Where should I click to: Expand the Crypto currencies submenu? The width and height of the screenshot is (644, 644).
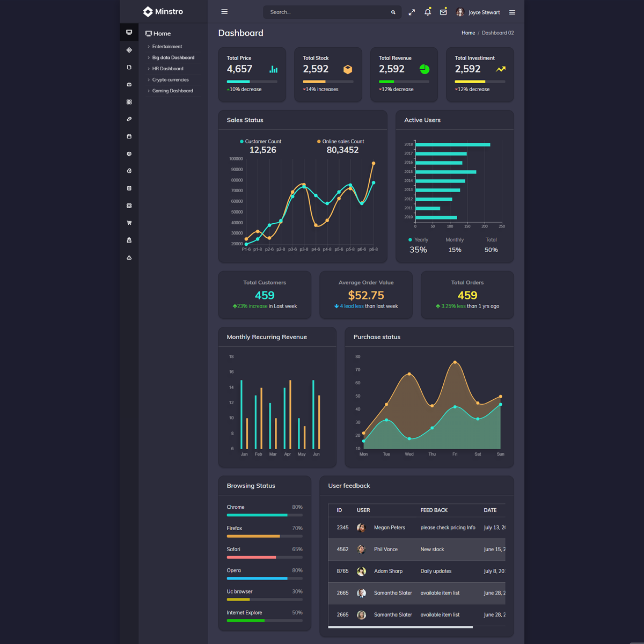pyautogui.click(x=170, y=80)
